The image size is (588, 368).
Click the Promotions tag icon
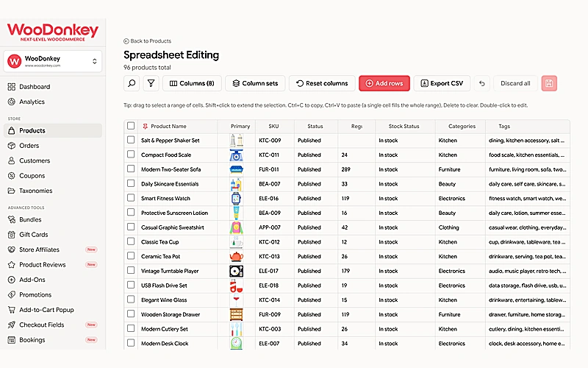click(x=12, y=295)
